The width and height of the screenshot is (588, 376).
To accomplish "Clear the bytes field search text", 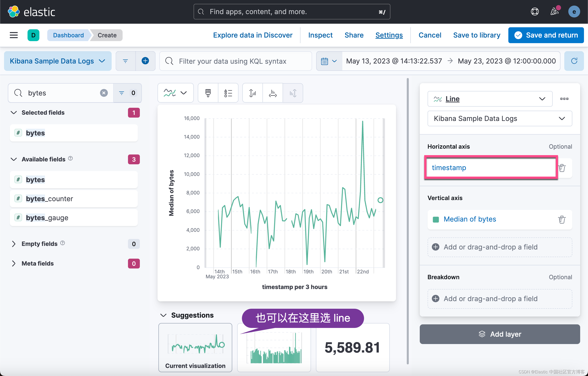I will click(x=104, y=93).
